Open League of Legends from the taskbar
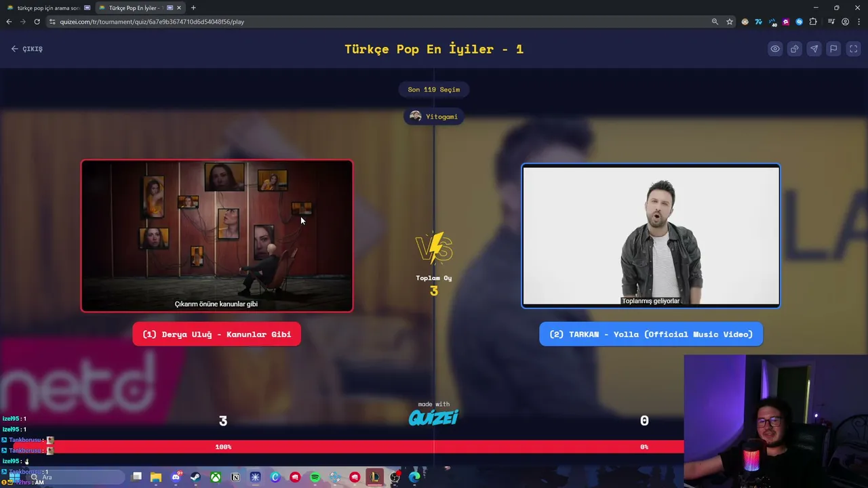Viewport: 868px width, 488px height. 374,477
